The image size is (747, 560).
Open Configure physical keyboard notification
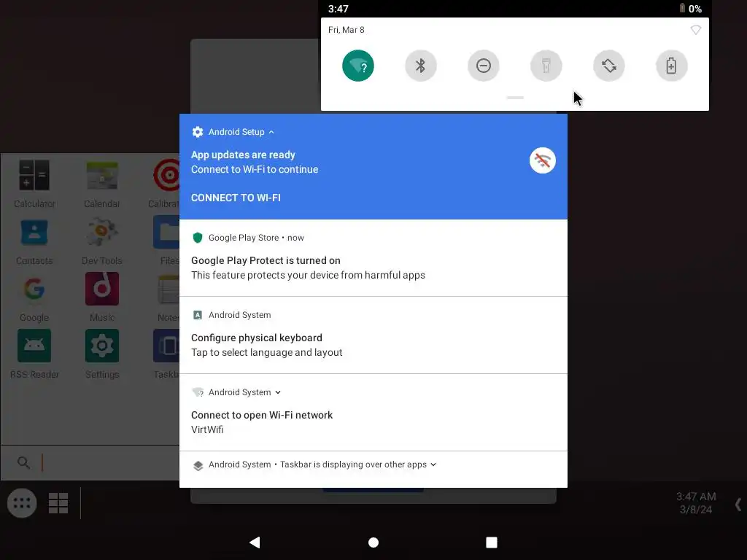point(373,335)
